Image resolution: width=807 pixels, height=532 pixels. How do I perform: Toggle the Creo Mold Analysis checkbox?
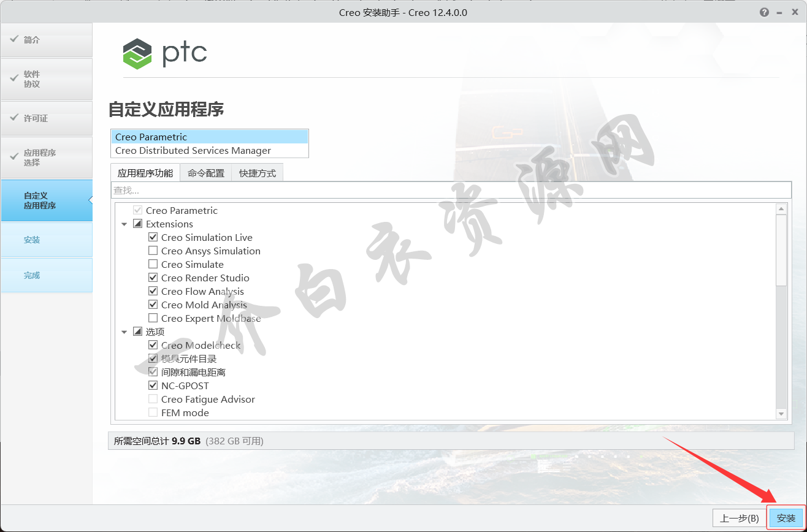[153, 305]
